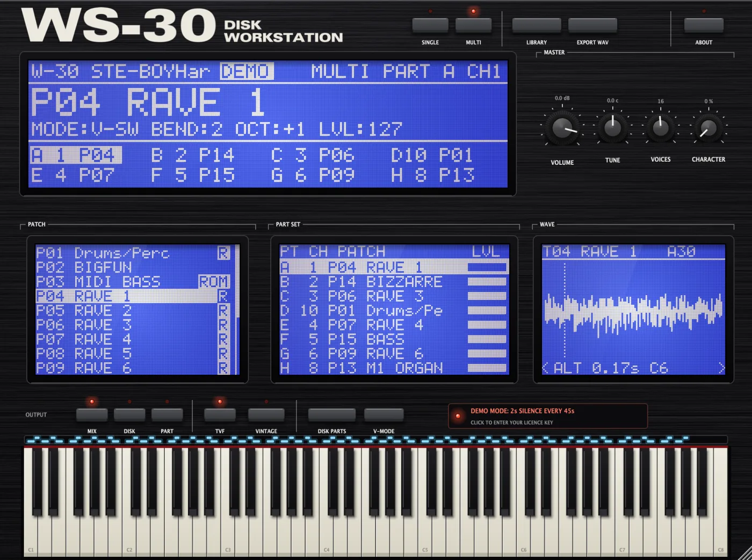
Task: Select part B row P14 BIZZARRE
Action: [x=393, y=282]
